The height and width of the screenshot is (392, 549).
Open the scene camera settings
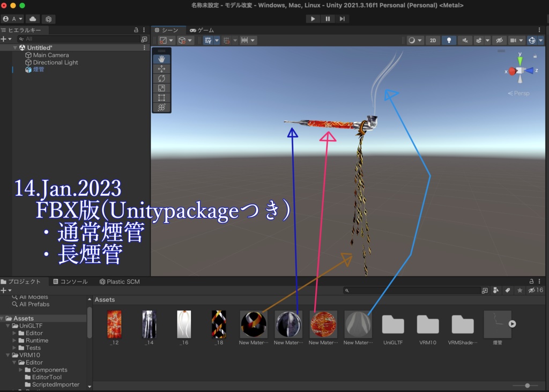coord(516,40)
